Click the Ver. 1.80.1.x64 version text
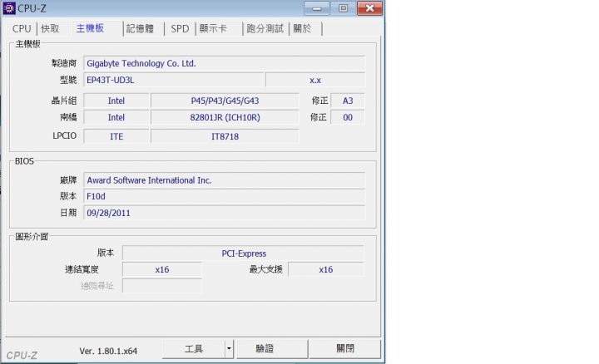 click(108, 351)
